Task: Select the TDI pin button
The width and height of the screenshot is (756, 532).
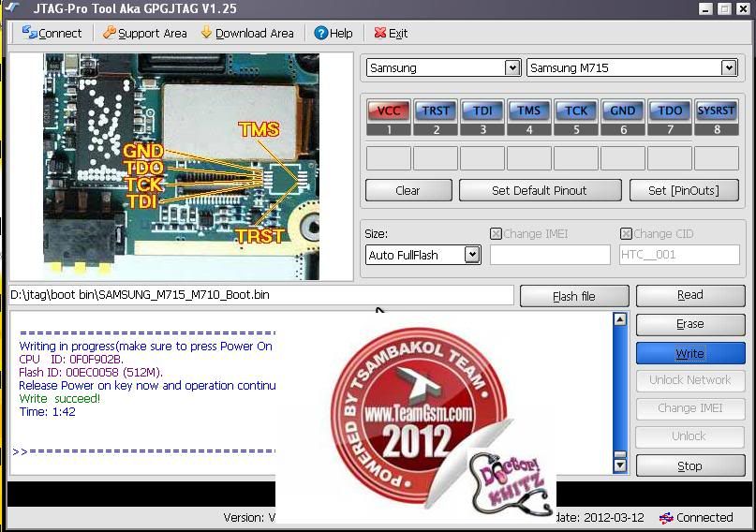Action: click(x=482, y=111)
